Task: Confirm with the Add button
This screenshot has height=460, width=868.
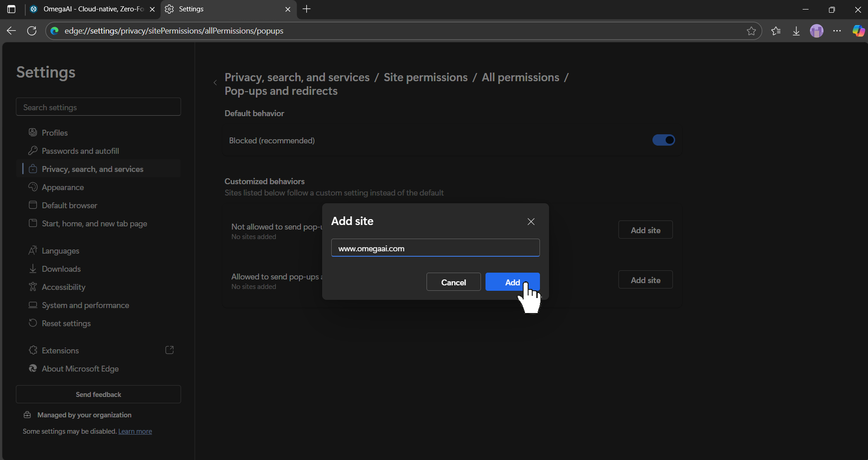Action: [x=512, y=282]
